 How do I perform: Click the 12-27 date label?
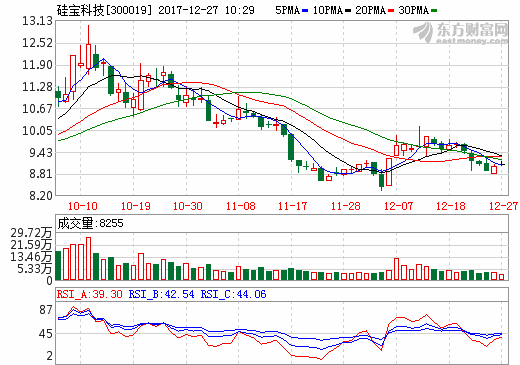[503, 206]
